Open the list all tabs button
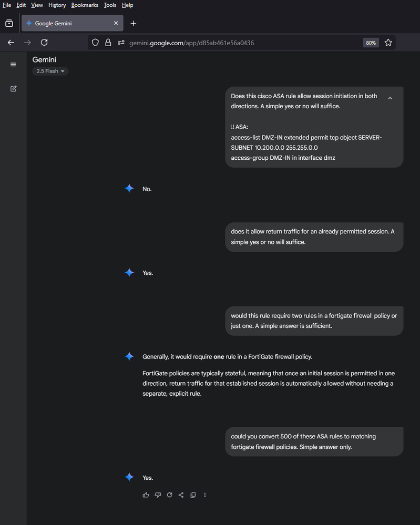 tap(9, 23)
